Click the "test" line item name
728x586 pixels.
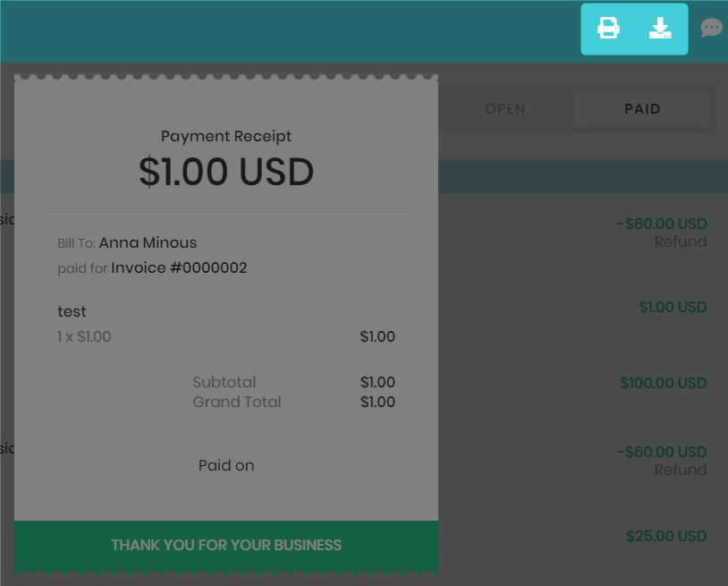72,311
